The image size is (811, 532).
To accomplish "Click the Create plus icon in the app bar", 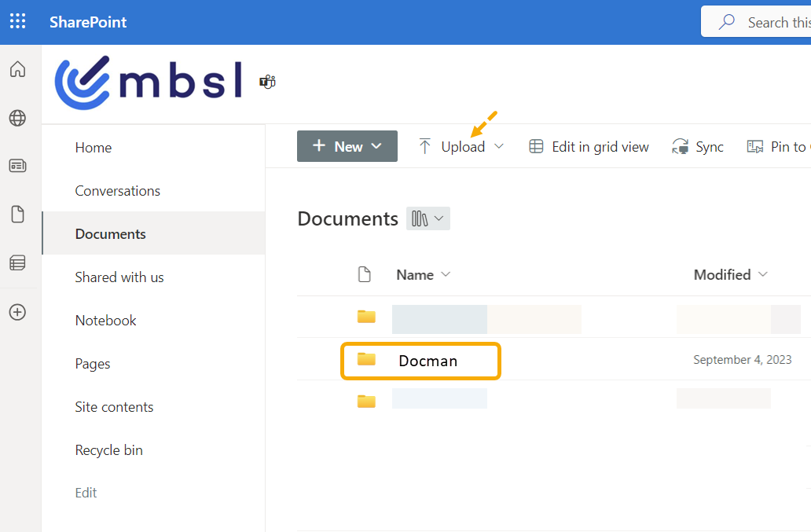I will click(17, 312).
